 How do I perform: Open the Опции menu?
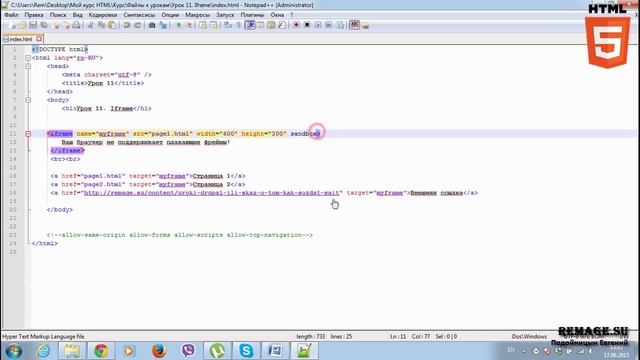[x=170, y=15]
